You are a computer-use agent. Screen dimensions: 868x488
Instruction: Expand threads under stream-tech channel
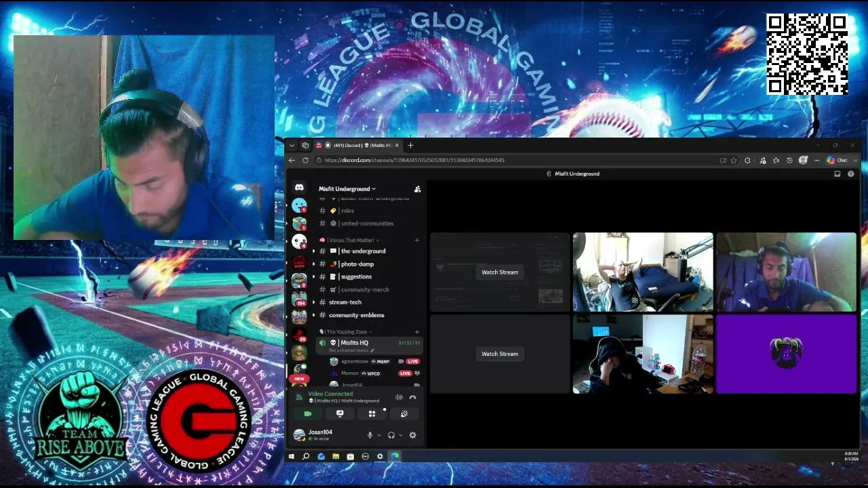(x=313, y=302)
